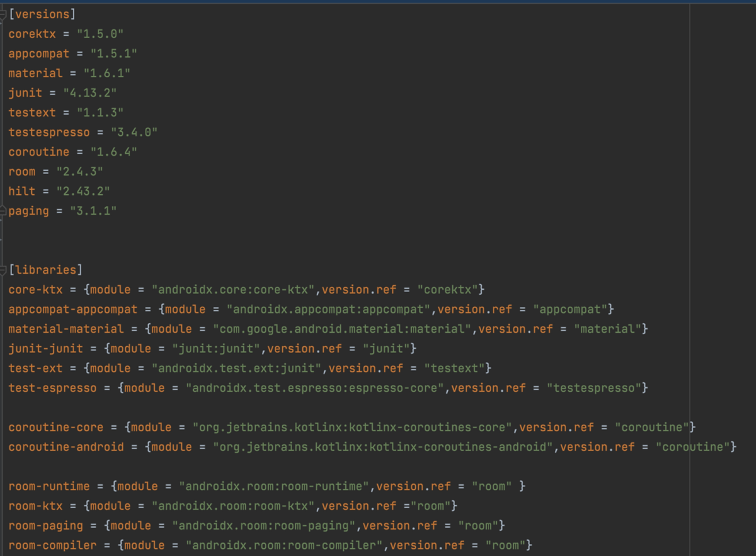Image resolution: width=756 pixels, height=556 pixels.
Task: Click the "testext" version.ref string on test-ext line
Action: (454, 368)
